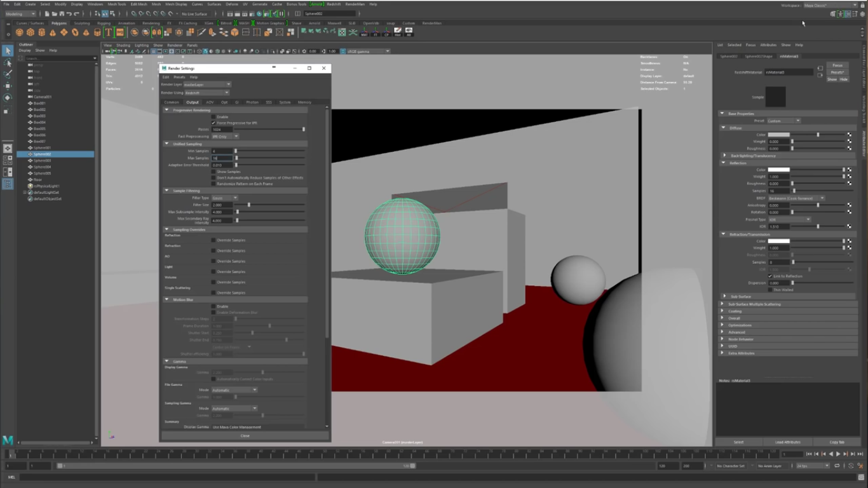The width and height of the screenshot is (868, 488).
Task: Open the Render Layer masterLayer dropdown
Action: point(207,84)
